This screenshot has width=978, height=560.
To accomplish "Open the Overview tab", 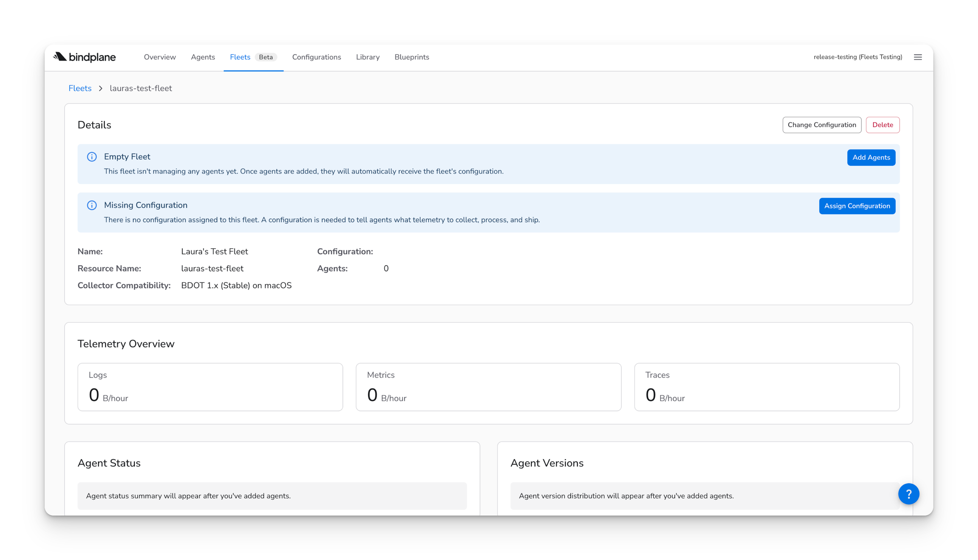I will (x=160, y=57).
